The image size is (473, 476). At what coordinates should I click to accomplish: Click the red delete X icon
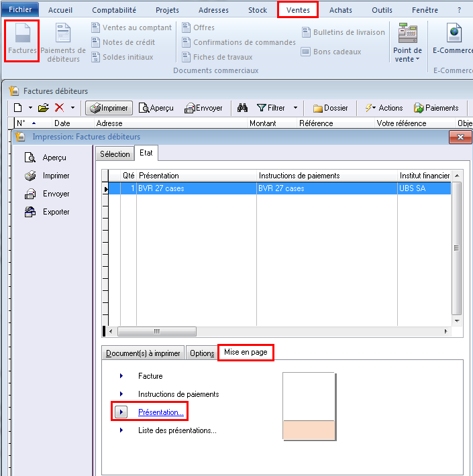(60, 107)
